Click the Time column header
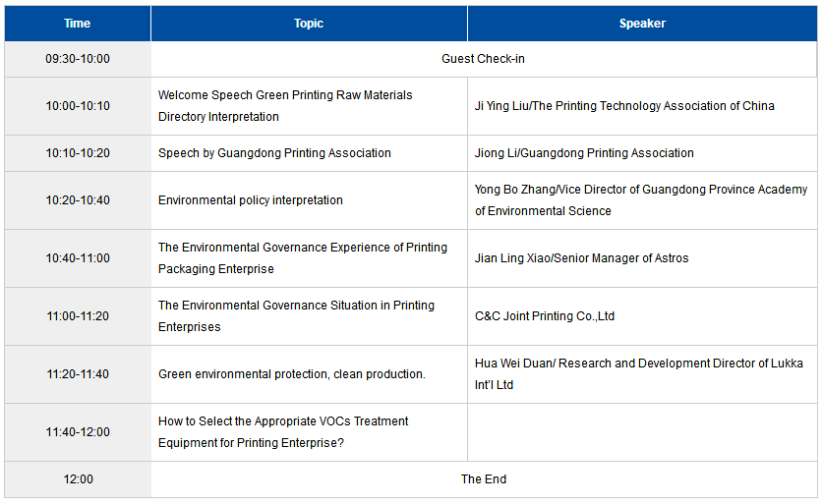The width and height of the screenshot is (822, 504). [78, 24]
